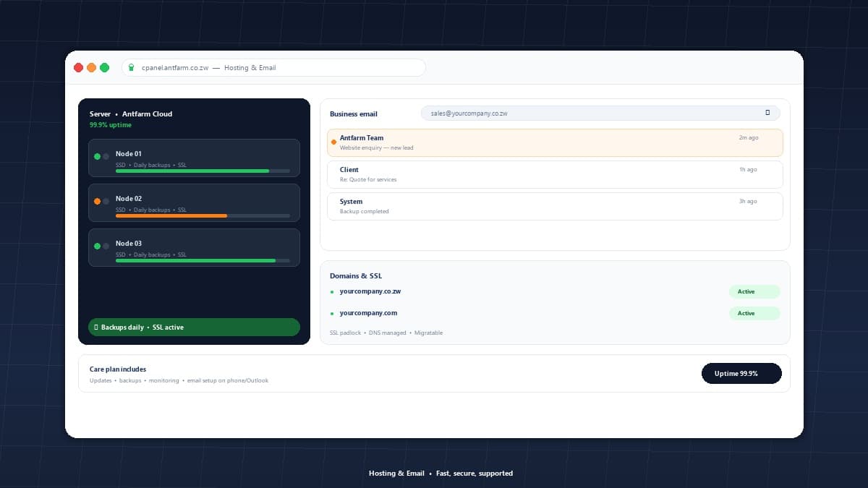Click the green status dot on Node 03
Viewport: 868px width, 488px height.
pos(97,246)
